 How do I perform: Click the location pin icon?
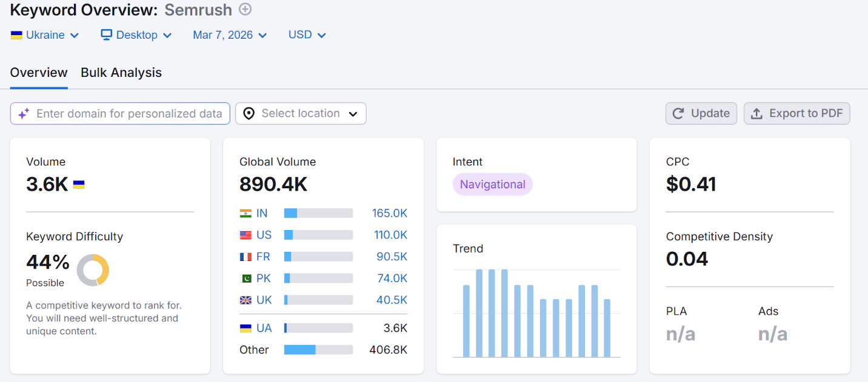point(249,114)
